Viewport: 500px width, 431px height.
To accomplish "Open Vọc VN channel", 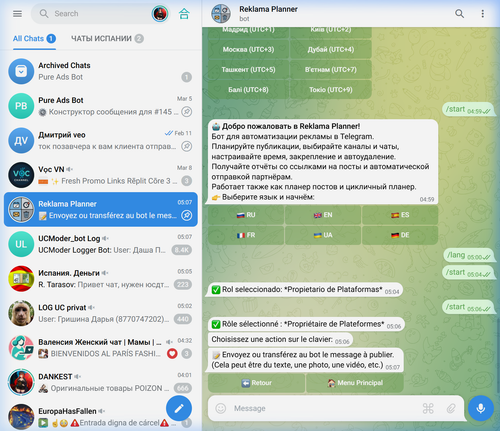I will pos(100,175).
